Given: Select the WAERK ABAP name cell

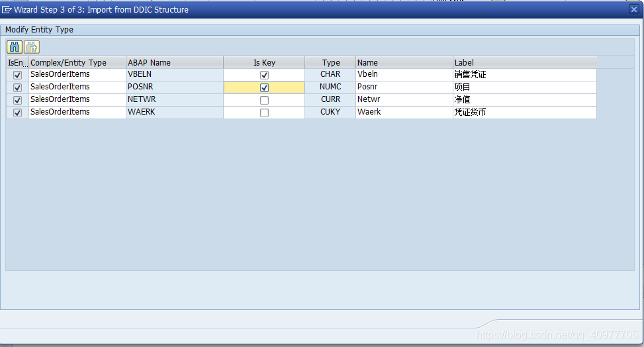Looking at the screenshot, I should (x=175, y=112).
